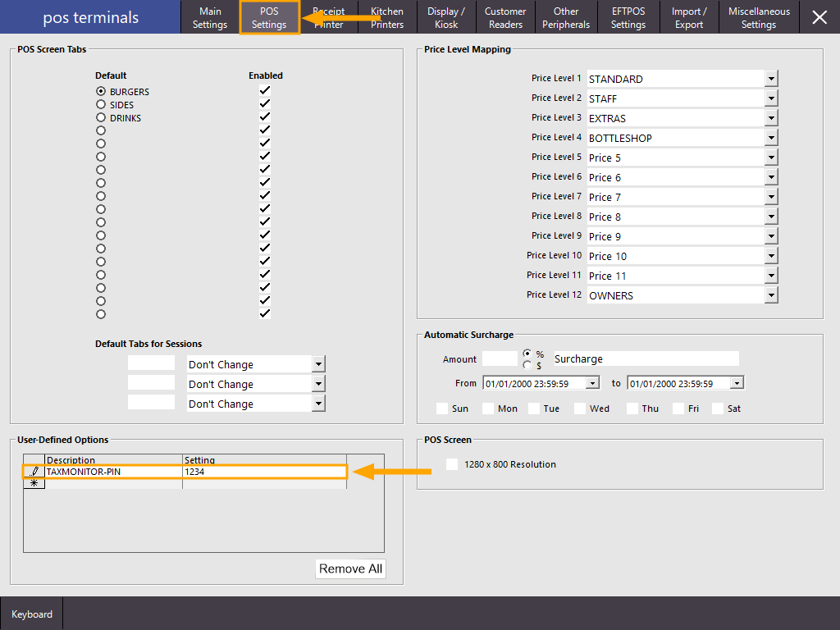Switch to Miscellaneous Settings
Screen dimensions: 840x630
[x=759, y=16]
